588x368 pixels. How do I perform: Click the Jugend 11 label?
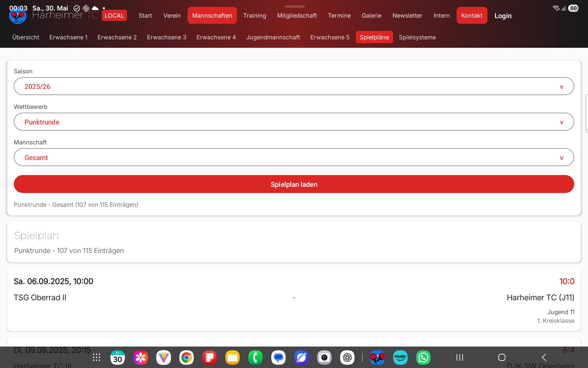561,312
